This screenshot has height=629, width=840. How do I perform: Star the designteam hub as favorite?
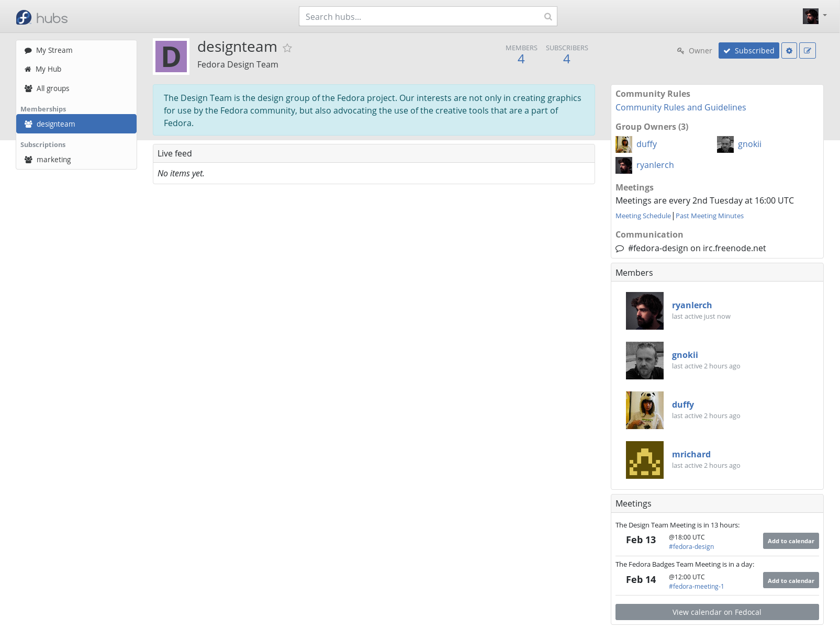pyautogui.click(x=287, y=48)
